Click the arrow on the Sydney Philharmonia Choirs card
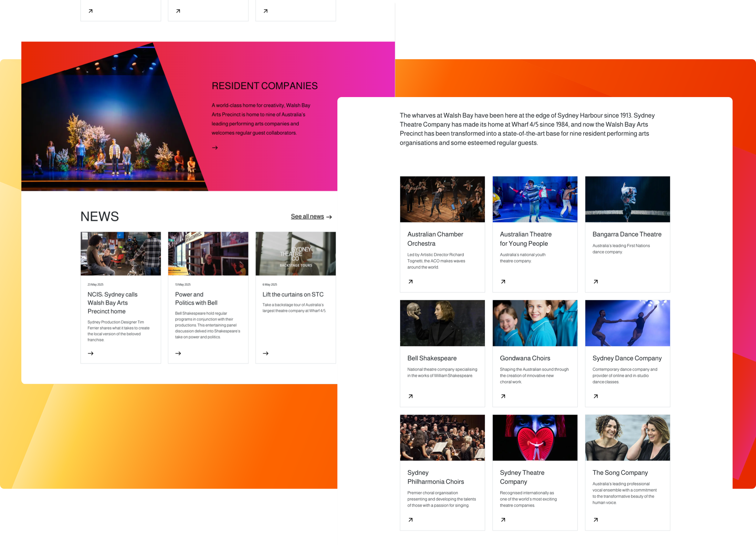The width and height of the screenshot is (756, 548). point(410,520)
